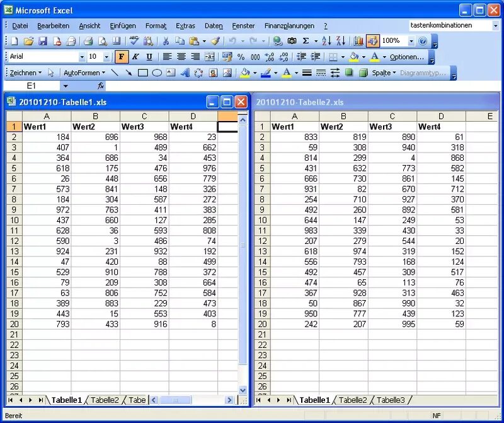Run the ABC spelling check
504x423 pixels.
(134, 41)
